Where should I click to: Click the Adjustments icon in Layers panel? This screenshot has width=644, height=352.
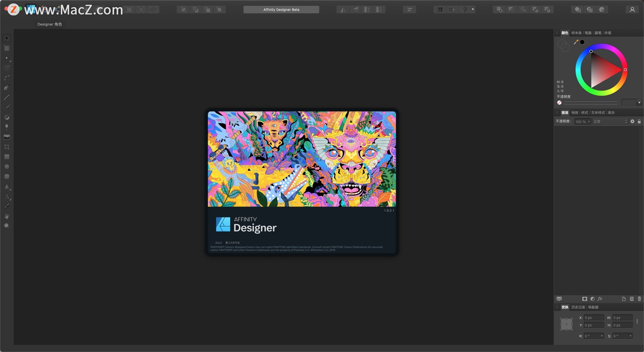593,299
